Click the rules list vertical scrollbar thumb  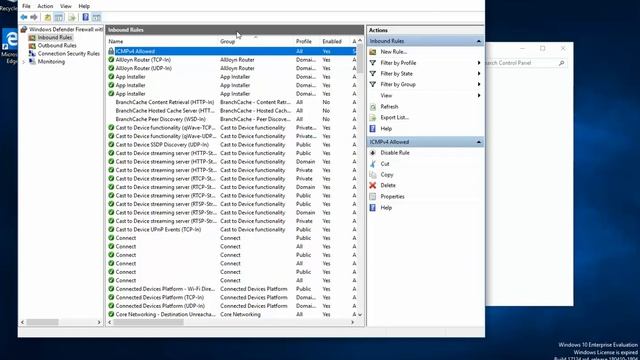pos(360,59)
